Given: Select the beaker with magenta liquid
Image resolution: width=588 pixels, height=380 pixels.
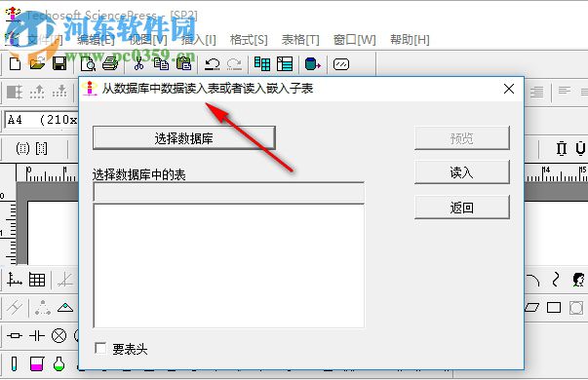Looking at the screenshot, I should tap(37, 363).
